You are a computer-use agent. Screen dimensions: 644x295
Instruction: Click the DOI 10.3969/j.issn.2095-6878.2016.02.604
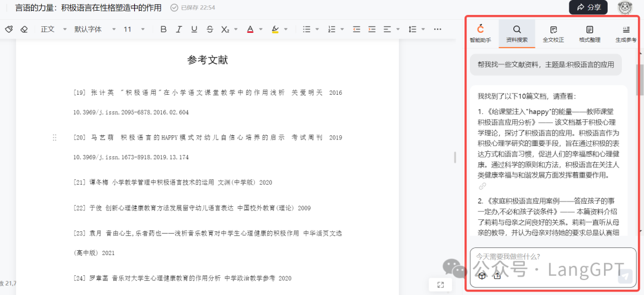pyautogui.click(x=131, y=113)
